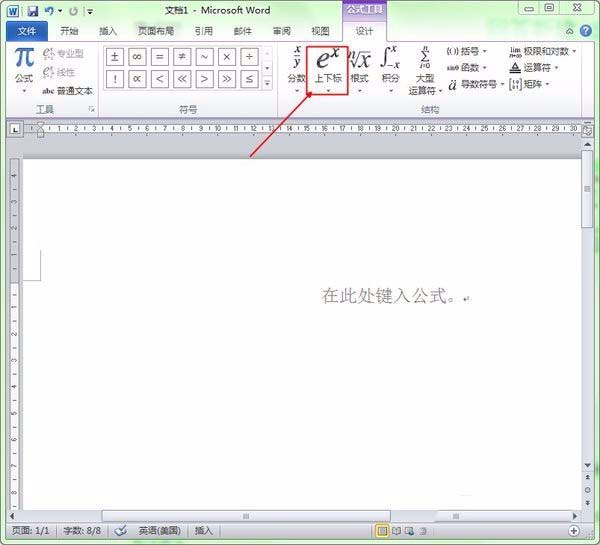
Task: Toggle 插入 insert mode in status bar
Action: point(203,530)
